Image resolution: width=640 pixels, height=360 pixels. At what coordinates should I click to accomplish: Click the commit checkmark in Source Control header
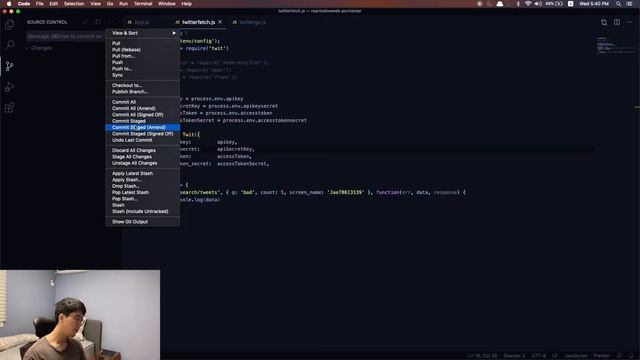point(85,22)
